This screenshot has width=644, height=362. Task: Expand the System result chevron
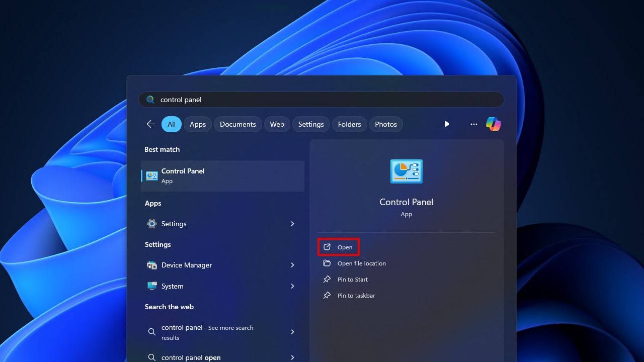[x=292, y=286]
